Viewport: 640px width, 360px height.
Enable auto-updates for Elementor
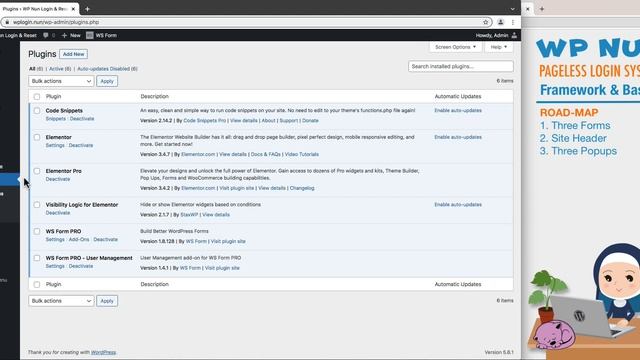[458, 137]
